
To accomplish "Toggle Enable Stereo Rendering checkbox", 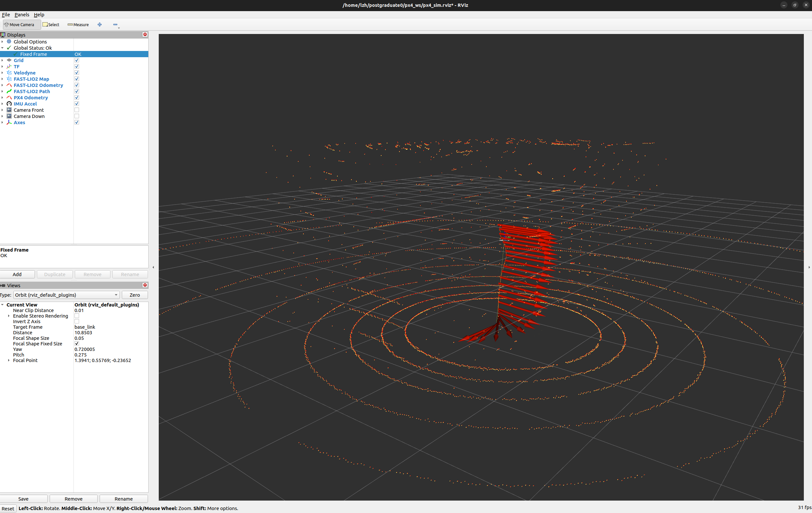I will click(76, 316).
